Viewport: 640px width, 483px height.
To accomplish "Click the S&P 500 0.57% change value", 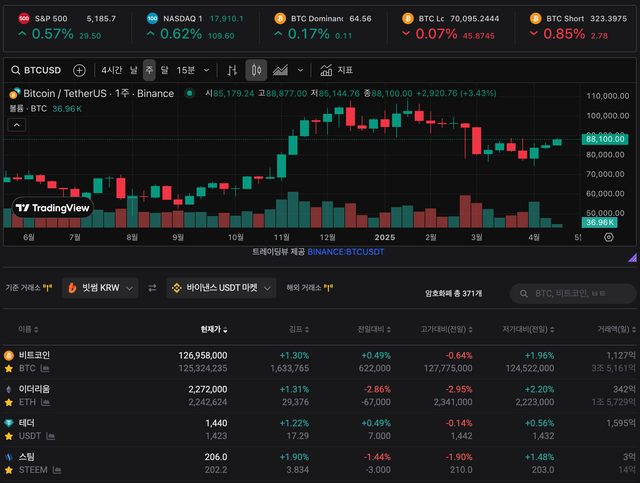I will [x=52, y=34].
